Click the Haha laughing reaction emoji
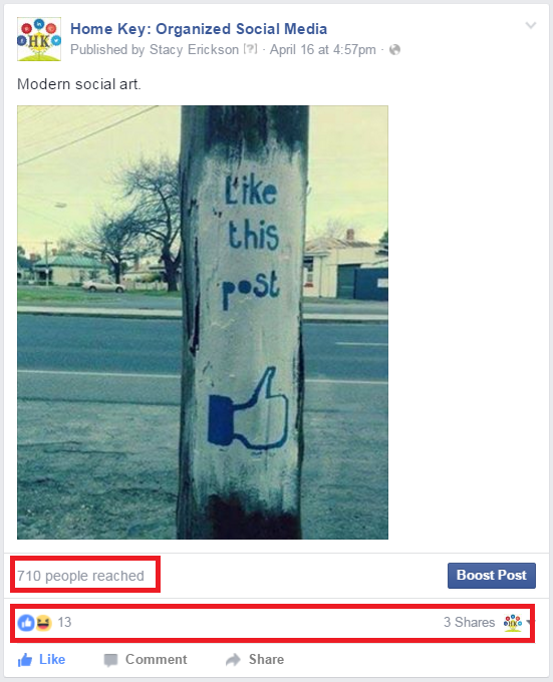This screenshot has width=553, height=682. coord(44,623)
